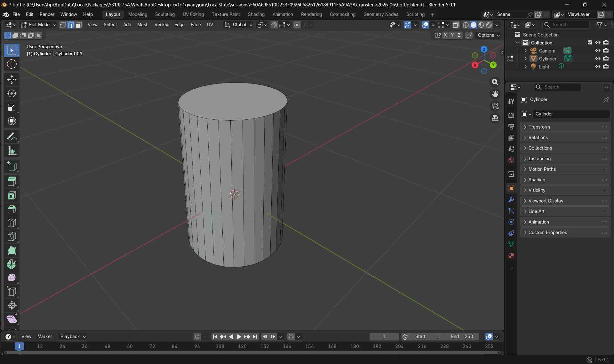Open the Geometry Nodes workspace tab

click(380, 14)
